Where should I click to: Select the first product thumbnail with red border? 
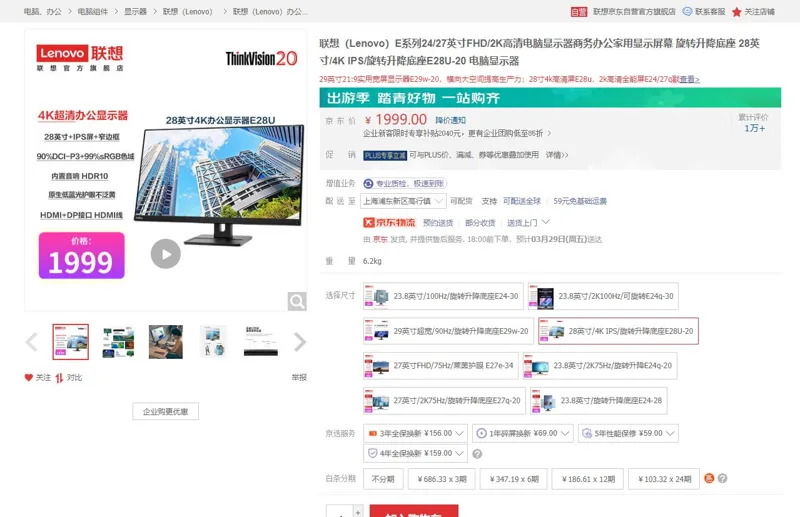click(70, 341)
